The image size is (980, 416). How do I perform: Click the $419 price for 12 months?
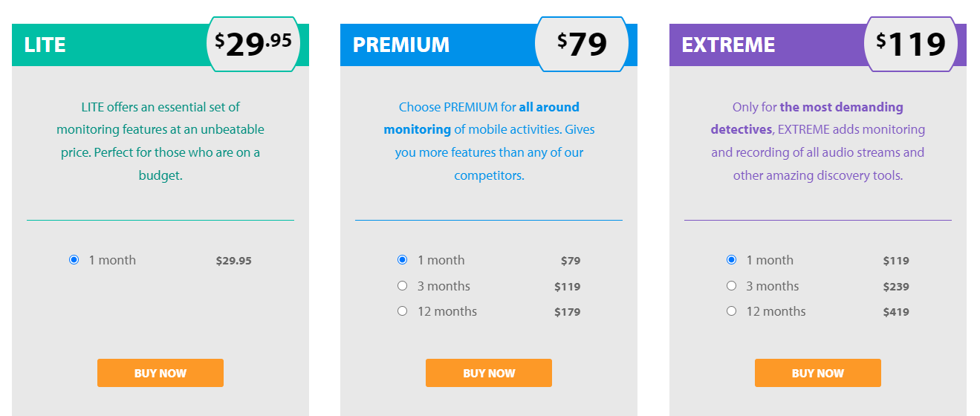[x=896, y=312]
